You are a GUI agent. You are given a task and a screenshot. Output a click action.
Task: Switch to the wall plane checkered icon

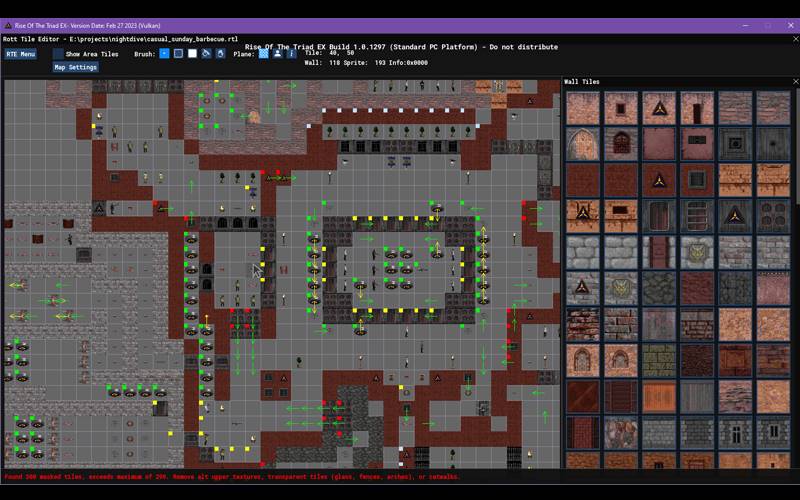pyautogui.click(x=264, y=54)
